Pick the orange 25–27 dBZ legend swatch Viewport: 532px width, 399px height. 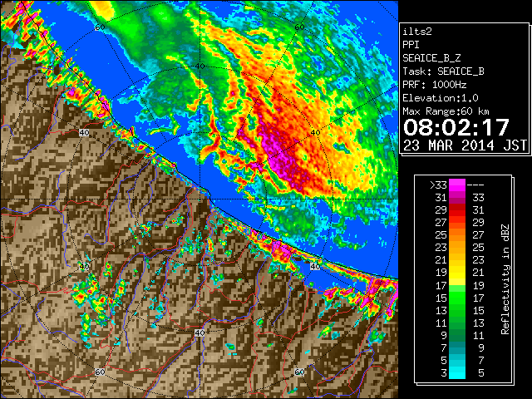tap(457, 235)
